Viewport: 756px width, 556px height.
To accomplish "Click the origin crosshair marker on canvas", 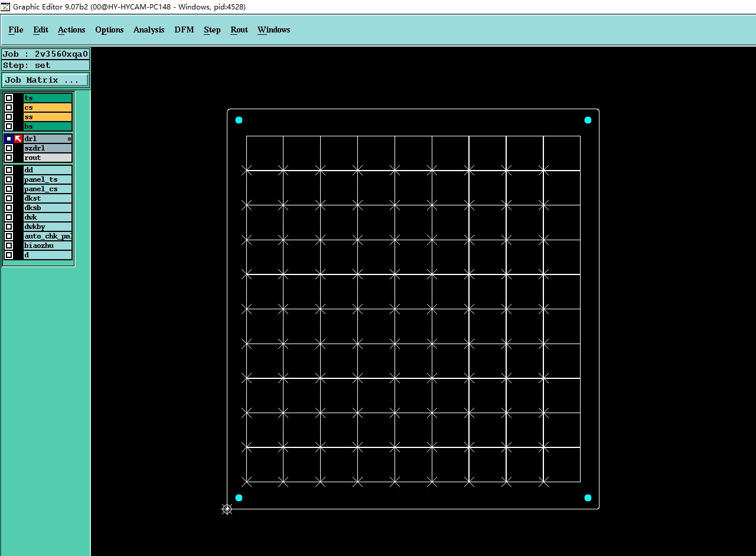I will click(227, 509).
